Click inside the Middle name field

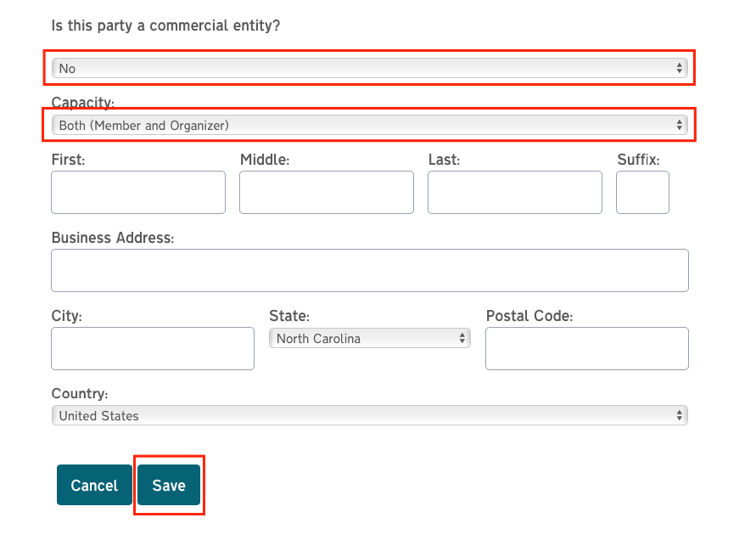click(327, 193)
